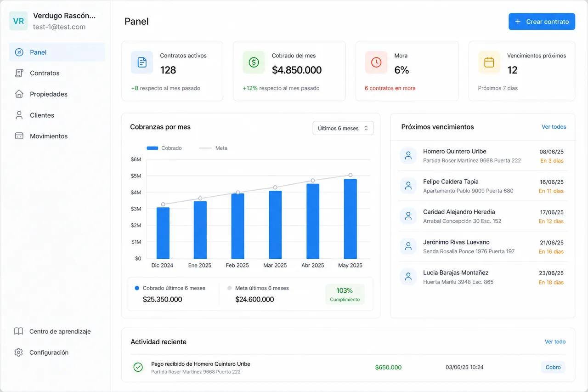Viewport: 588px width, 392px height.
Task: Click the May 2025 bar in chart
Action: click(350, 219)
